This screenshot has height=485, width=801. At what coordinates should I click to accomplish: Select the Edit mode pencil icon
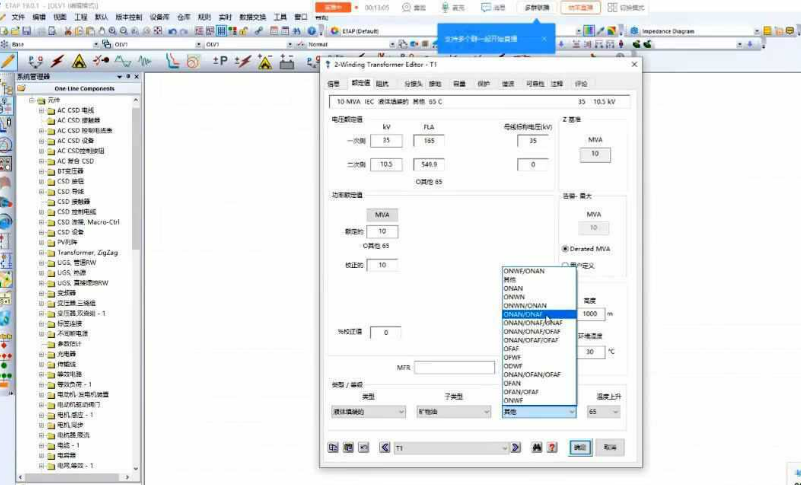coord(8,61)
